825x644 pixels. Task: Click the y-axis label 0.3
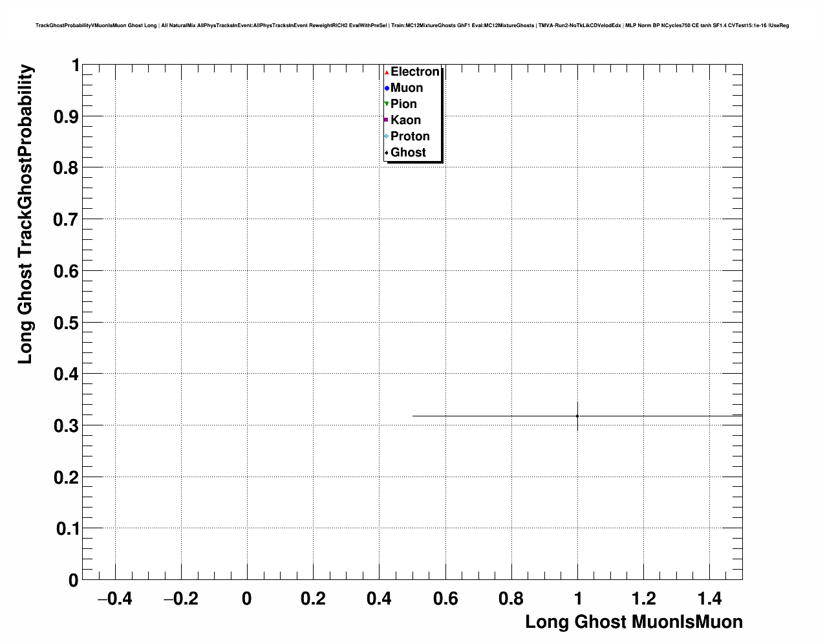65,426
